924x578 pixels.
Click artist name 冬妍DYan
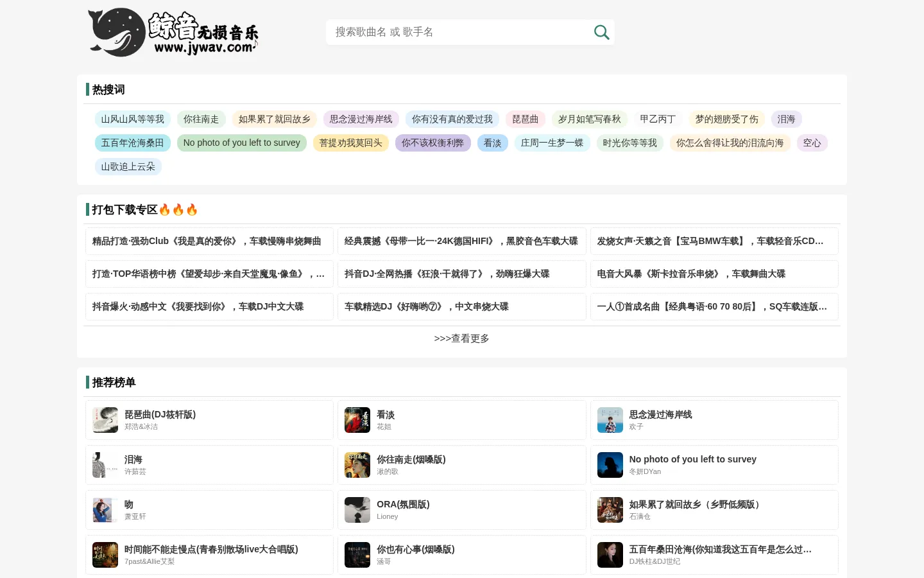point(645,471)
